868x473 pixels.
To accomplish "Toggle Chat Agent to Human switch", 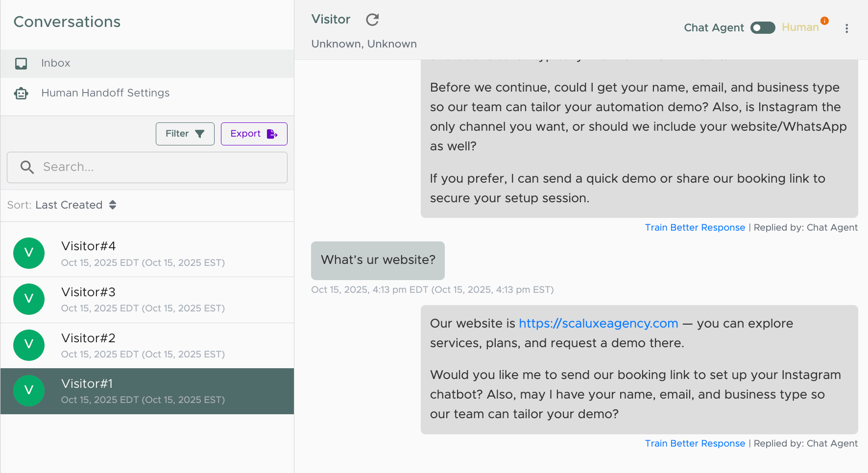I will pyautogui.click(x=763, y=28).
